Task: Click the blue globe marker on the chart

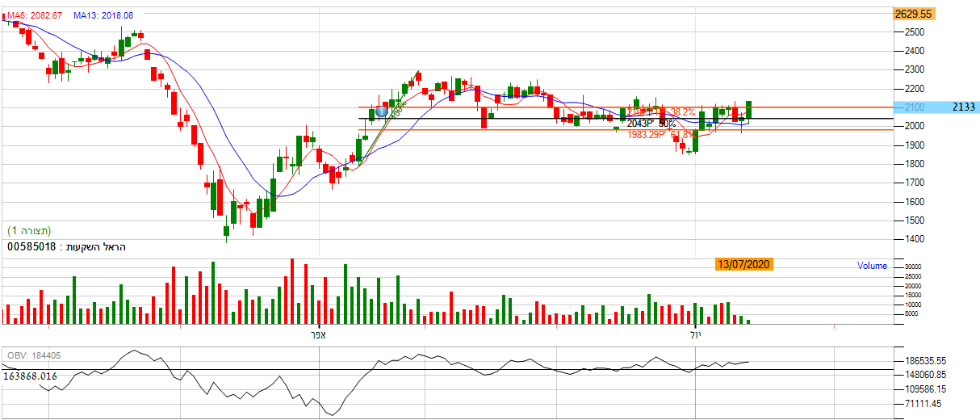Action: 382,111
